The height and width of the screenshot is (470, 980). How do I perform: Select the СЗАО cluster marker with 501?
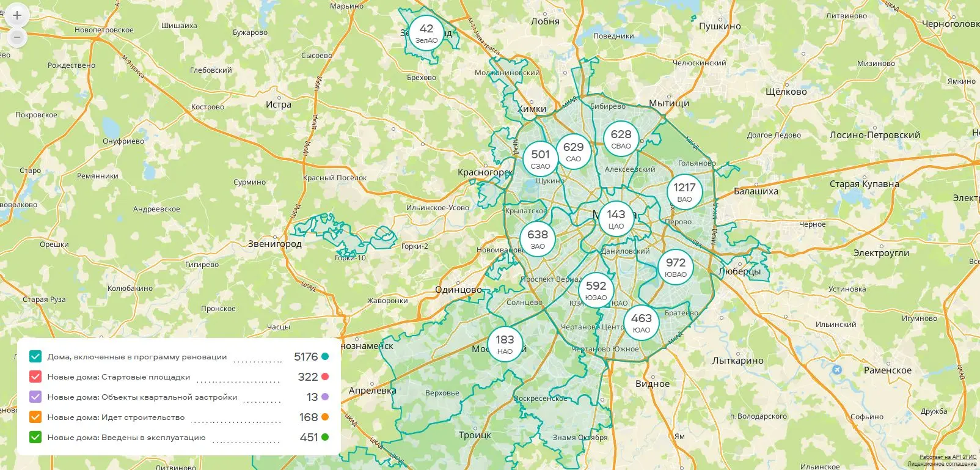540,159
